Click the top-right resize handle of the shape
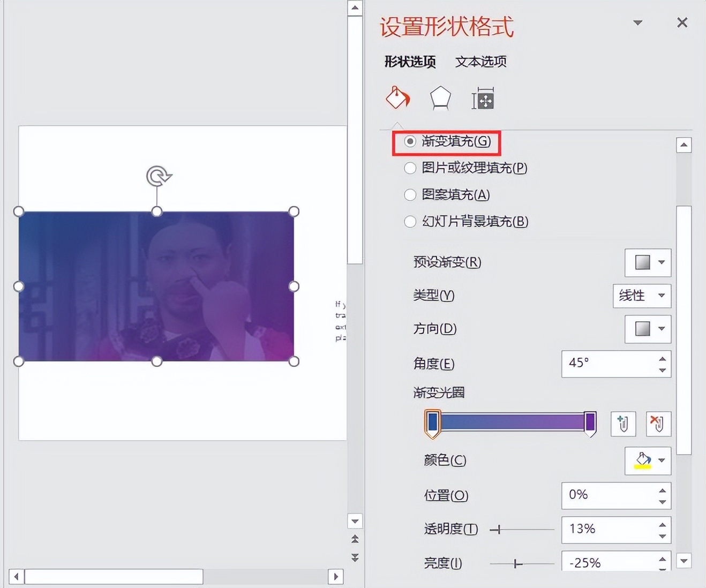 click(x=294, y=212)
